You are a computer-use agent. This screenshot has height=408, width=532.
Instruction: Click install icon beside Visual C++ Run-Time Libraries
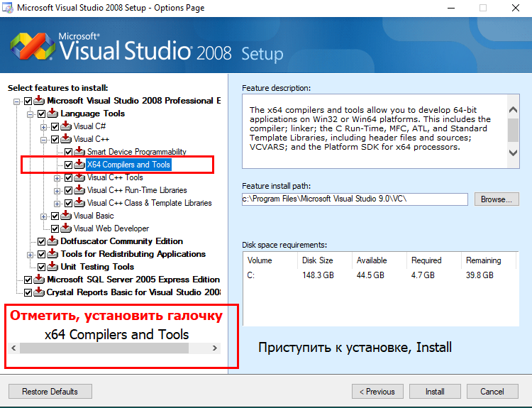[x=79, y=190]
